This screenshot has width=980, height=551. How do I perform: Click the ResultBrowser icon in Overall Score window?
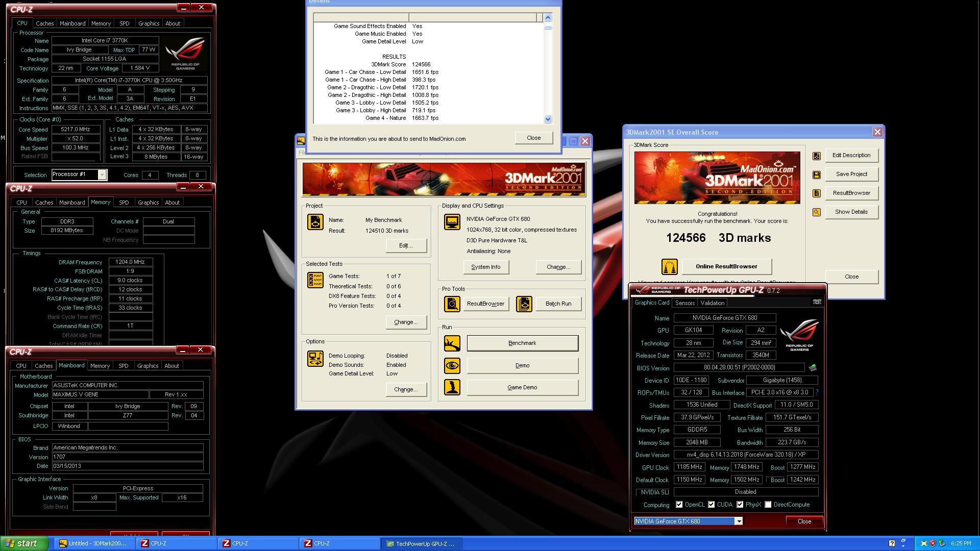[x=816, y=193]
